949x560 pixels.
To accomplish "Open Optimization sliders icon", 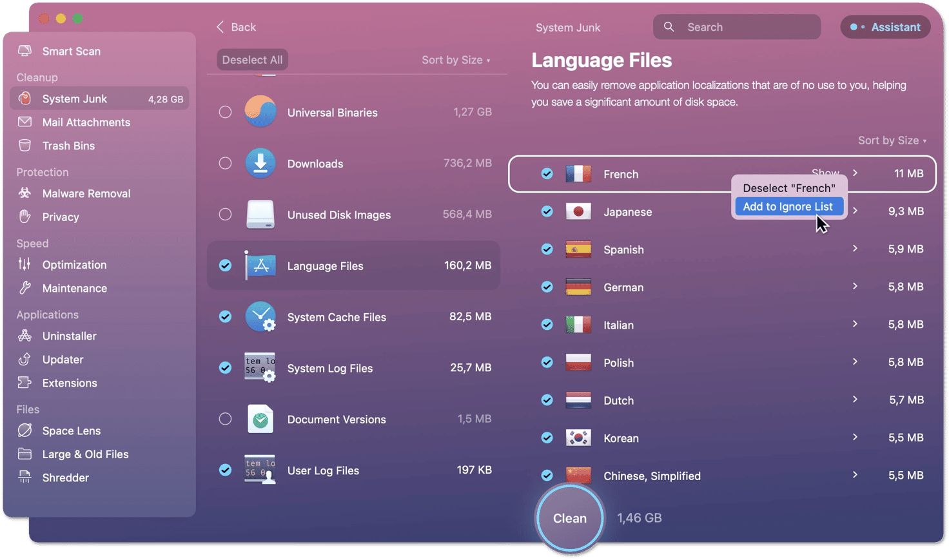I will pyautogui.click(x=24, y=264).
